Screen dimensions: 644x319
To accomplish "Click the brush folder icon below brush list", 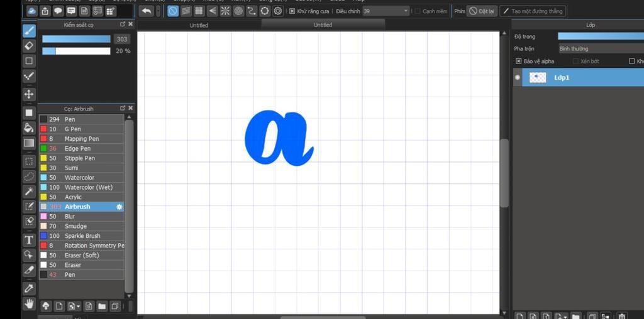I will coord(101,306).
